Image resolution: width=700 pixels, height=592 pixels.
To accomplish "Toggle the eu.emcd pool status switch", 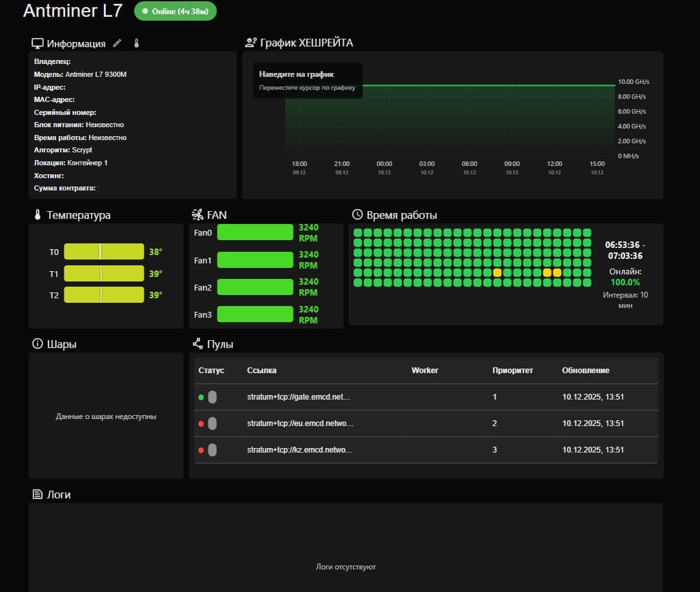I will (x=212, y=424).
